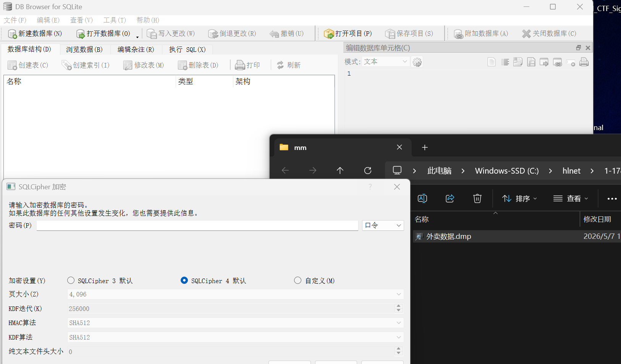Image resolution: width=621 pixels, height=364 pixels.
Task: Click the refresh icon in File Explorer
Action: tap(368, 171)
